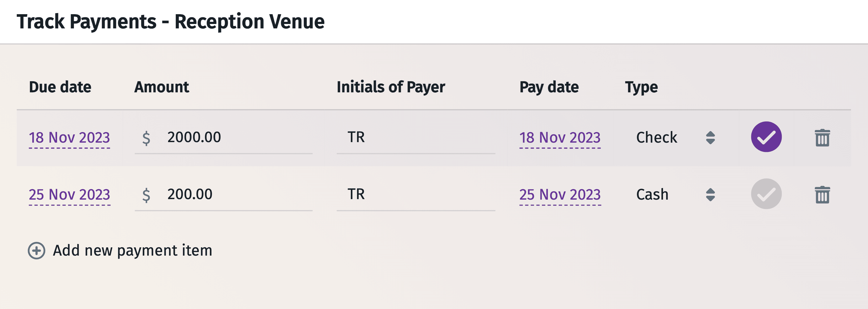Screen dimensions: 868x309
Task: Unmark the Check payment as paid
Action: 766,137
